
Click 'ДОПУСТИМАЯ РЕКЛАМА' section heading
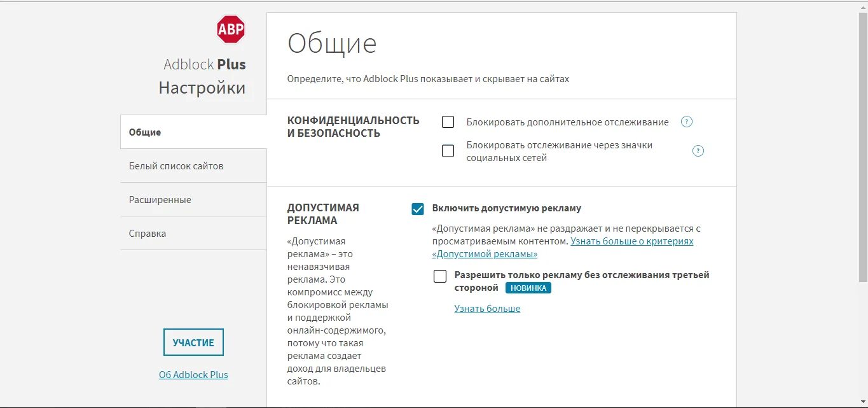pos(323,214)
